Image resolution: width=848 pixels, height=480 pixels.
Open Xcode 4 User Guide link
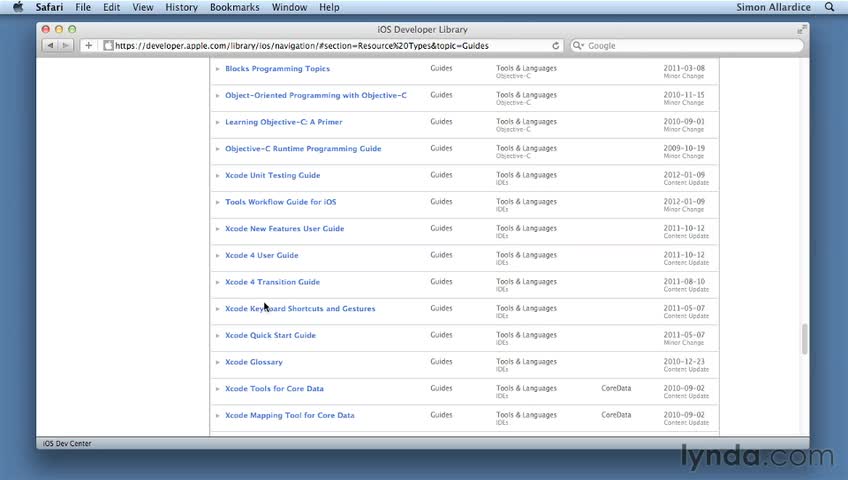pos(262,255)
